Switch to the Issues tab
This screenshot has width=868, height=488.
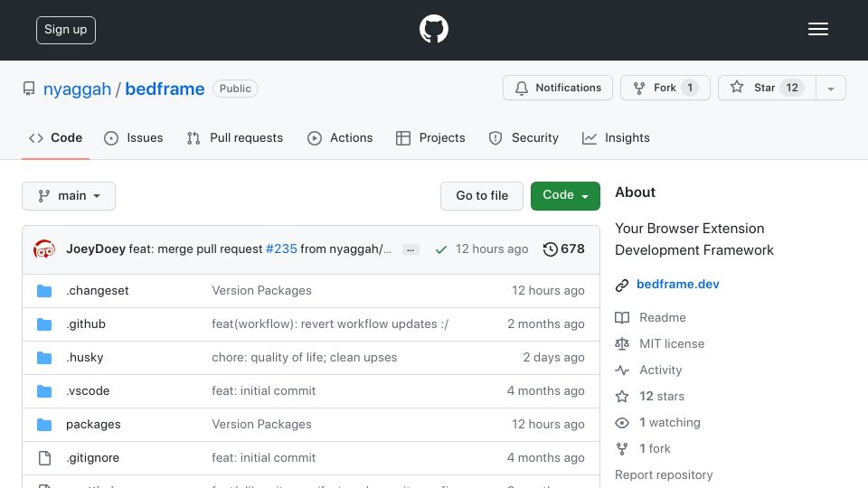coord(134,137)
